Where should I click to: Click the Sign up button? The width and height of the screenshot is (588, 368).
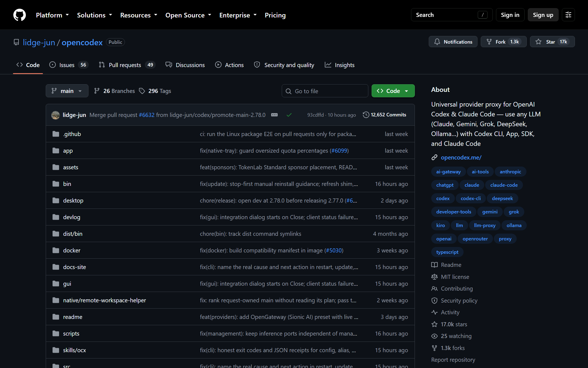point(543,15)
